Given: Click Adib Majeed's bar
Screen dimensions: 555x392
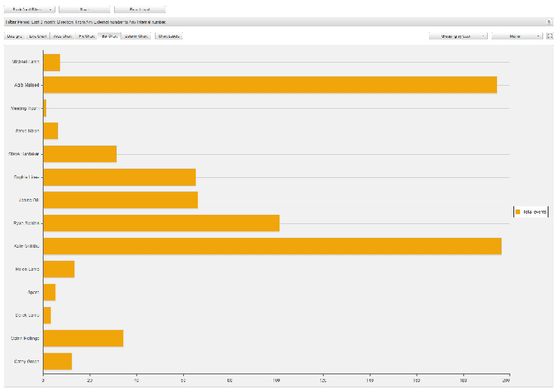Looking at the screenshot, I should (270, 85).
